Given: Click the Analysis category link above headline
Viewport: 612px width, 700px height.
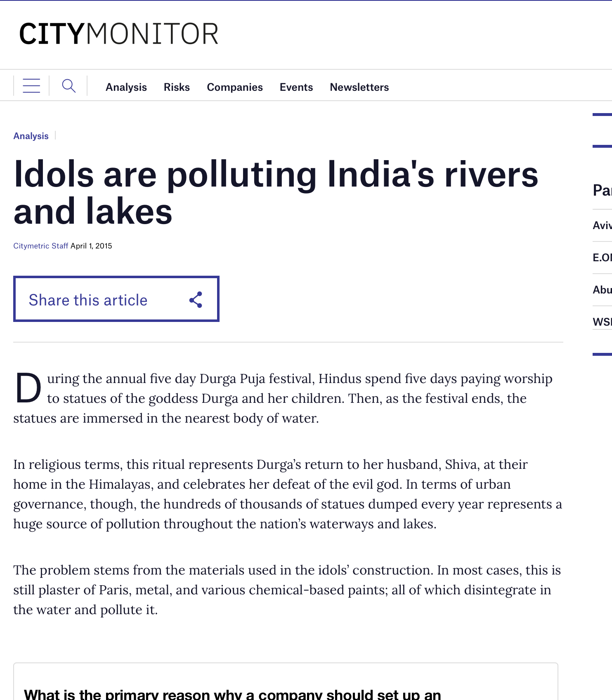Looking at the screenshot, I should [x=31, y=136].
